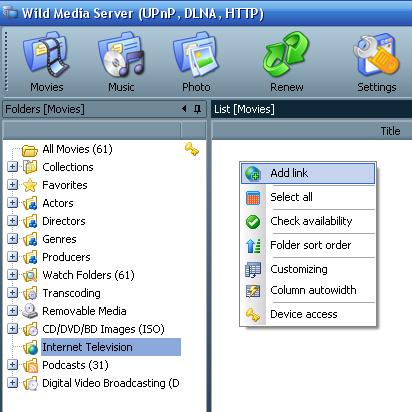This screenshot has height=412, width=412.
Task: Expand the Transcoding tree node
Action: (x=12, y=293)
